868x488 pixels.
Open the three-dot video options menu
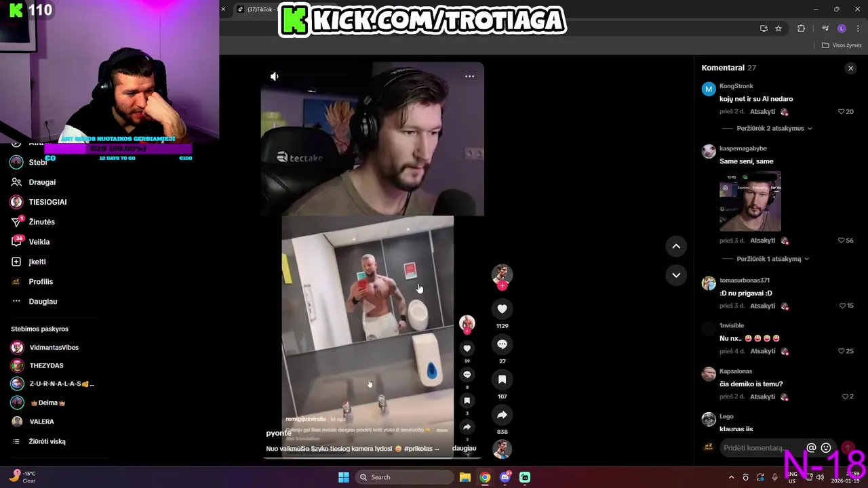click(x=469, y=77)
